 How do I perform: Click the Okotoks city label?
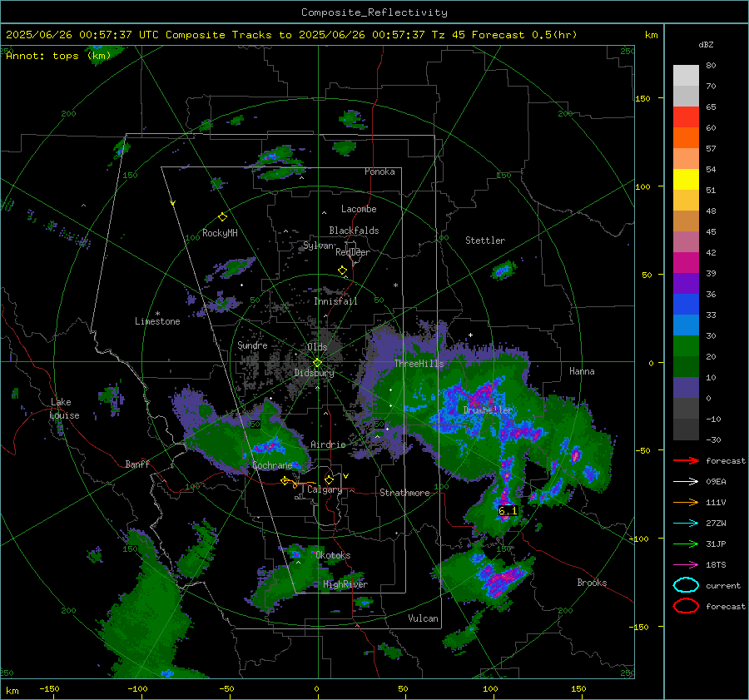(x=333, y=555)
